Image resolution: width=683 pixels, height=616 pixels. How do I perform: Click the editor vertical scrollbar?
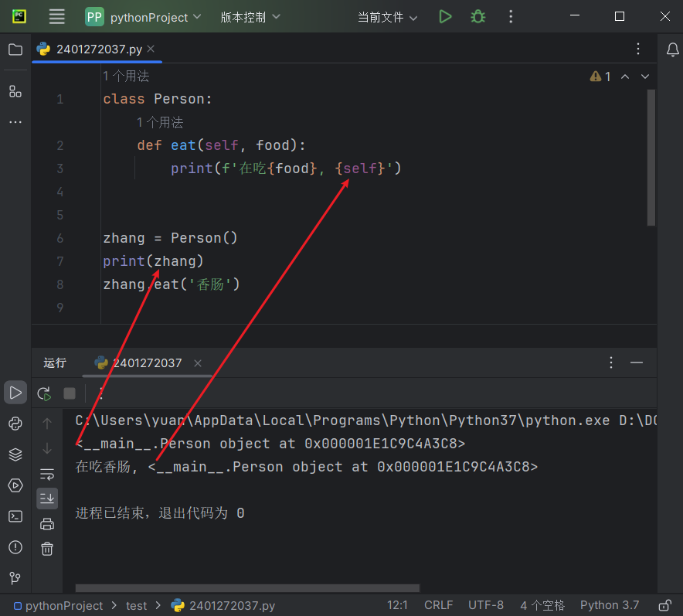click(x=651, y=157)
